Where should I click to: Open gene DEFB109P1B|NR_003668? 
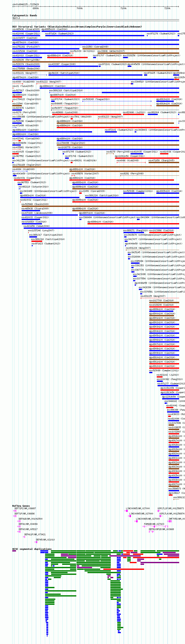tap(162, 529)
